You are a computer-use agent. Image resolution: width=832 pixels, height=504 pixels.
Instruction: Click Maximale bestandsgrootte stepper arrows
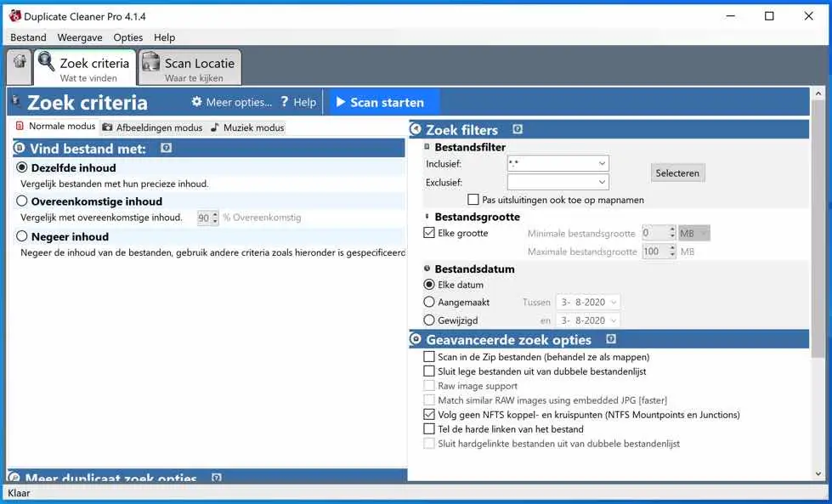tap(672, 251)
